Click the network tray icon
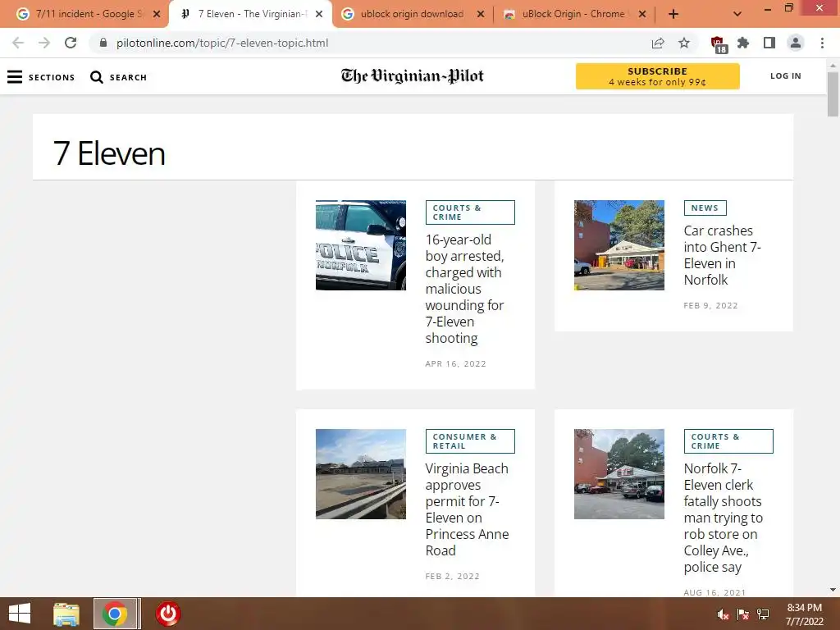 point(763,614)
